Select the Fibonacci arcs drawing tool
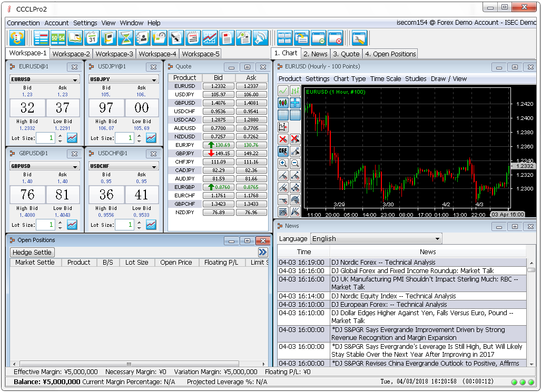This screenshot has height=392, width=541. click(295, 199)
